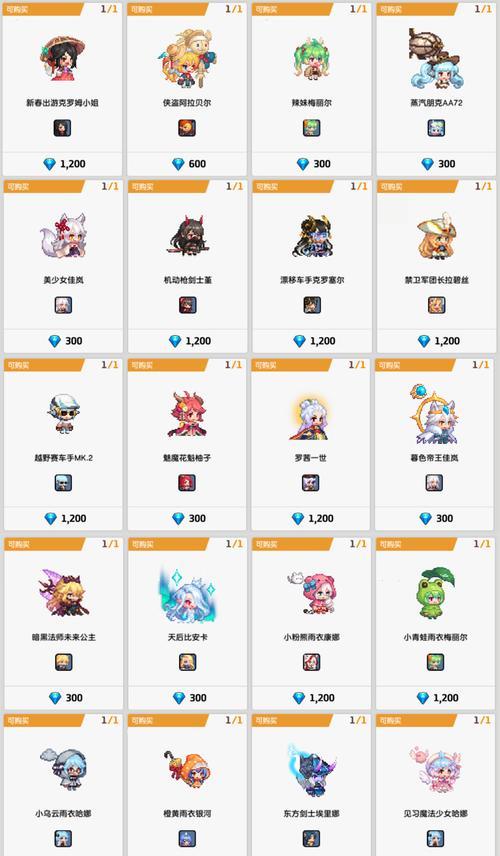Click the hero icon under 越野赛车手MK.2
This screenshot has width=500, height=856.
(x=63, y=483)
